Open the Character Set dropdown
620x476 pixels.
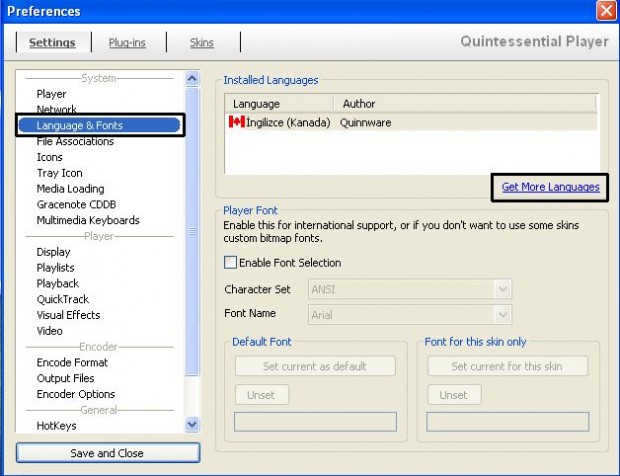click(x=410, y=289)
